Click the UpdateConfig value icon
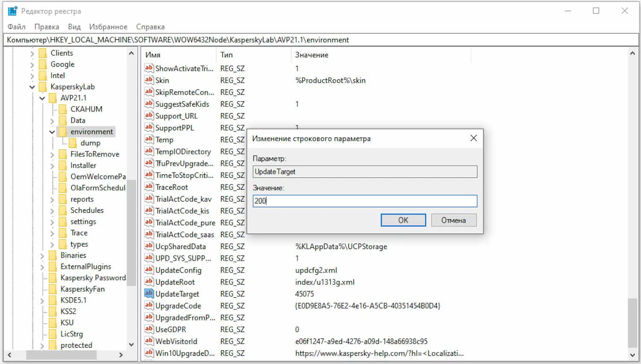The image size is (641, 364). click(149, 270)
